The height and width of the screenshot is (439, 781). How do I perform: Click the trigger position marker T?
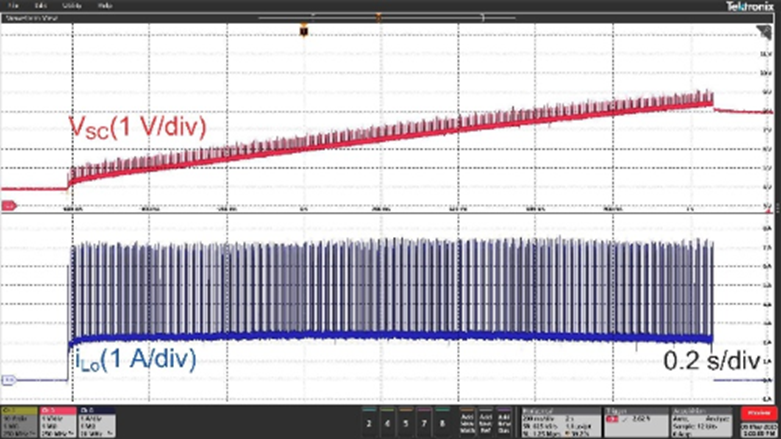303,31
